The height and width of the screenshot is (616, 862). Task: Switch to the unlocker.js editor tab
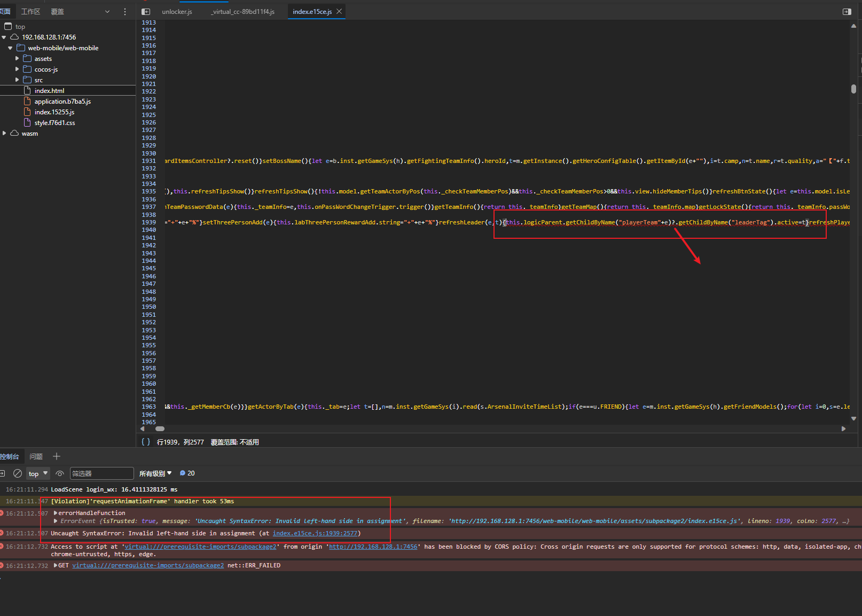[177, 11]
